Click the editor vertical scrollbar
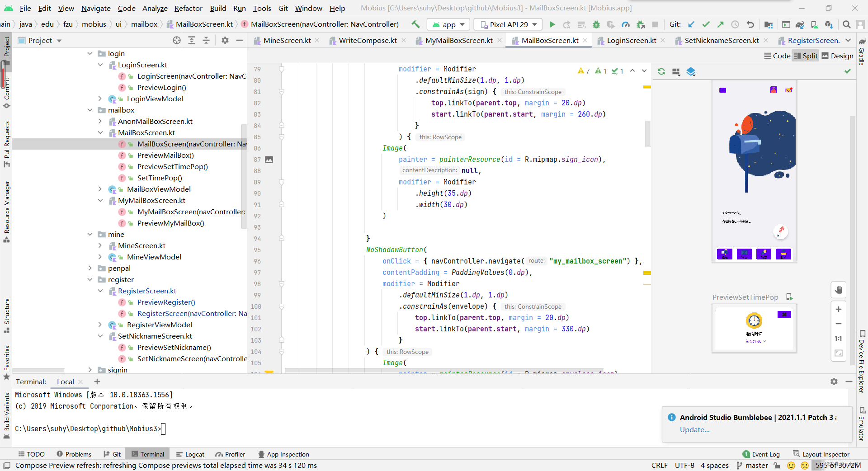This screenshot has width=868, height=471. coord(647,134)
